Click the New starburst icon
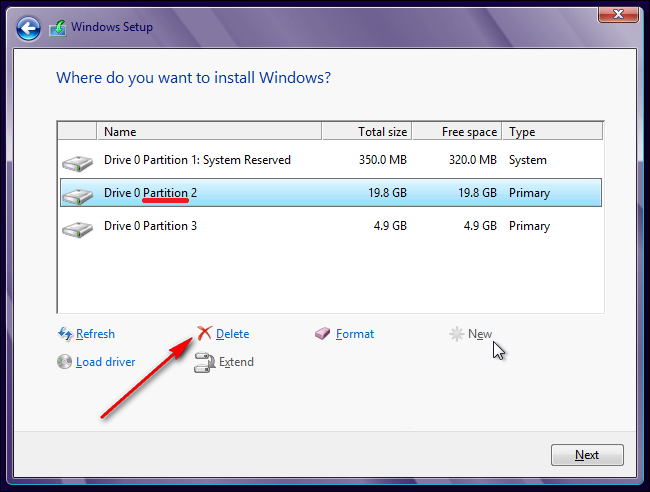This screenshot has width=650, height=492. 457,334
